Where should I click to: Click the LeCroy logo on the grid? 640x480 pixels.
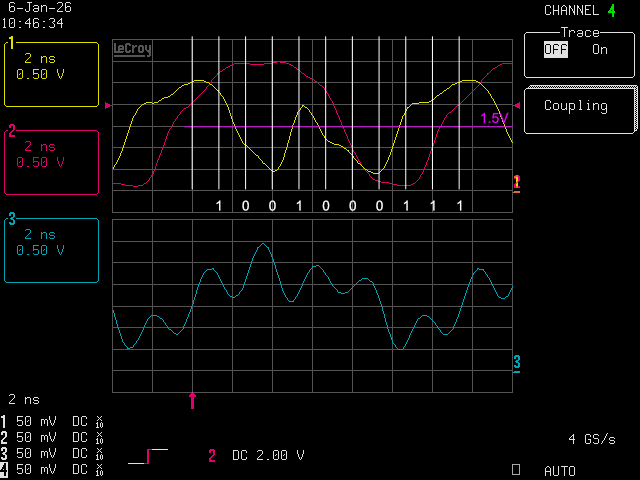point(132,49)
